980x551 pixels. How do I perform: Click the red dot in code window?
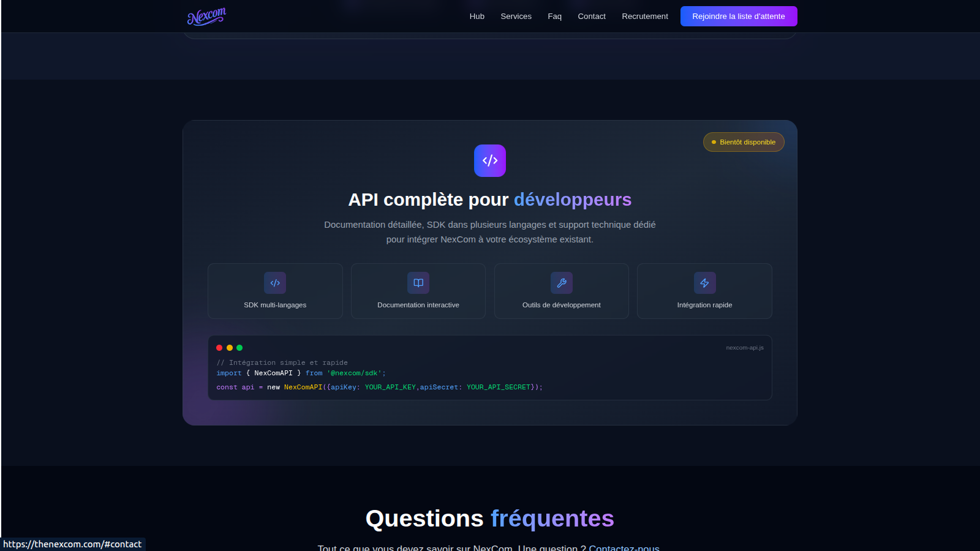pos(219,348)
